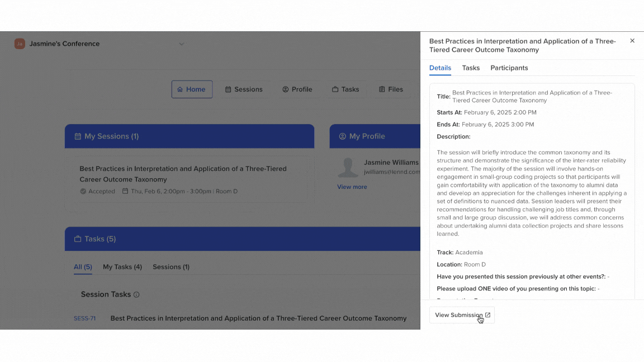Open the View more profile link

pyautogui.click(x=352, y=187)
